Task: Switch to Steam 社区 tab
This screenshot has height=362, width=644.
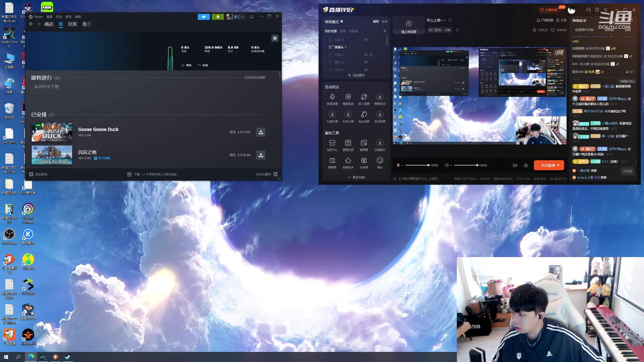Action: [x=72, y=24]
